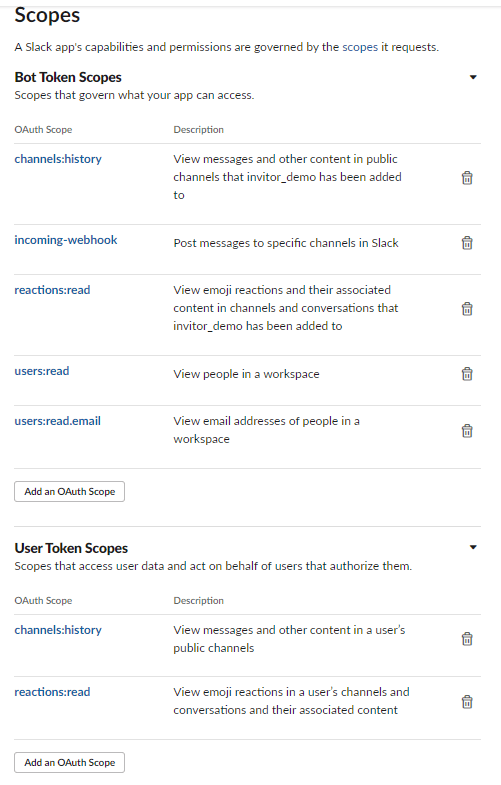
Task: Follow the bot reactions:read scope link
Action: pyautogui.click(x=53, y=290)
